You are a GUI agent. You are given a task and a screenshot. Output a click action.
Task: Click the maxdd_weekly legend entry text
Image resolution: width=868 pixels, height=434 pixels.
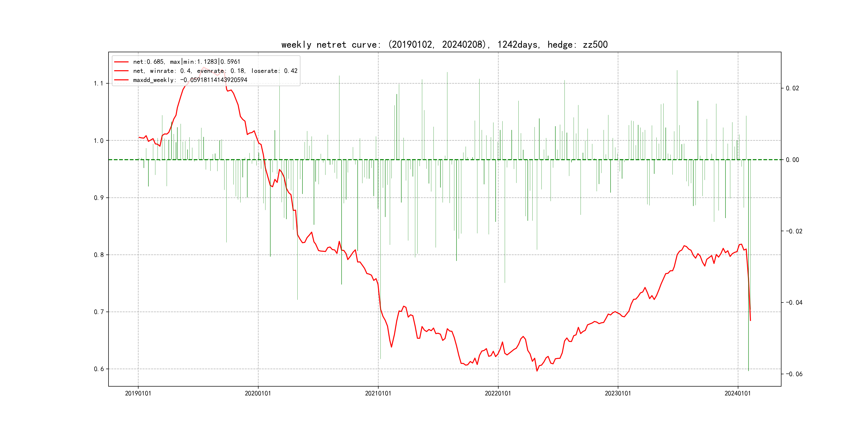[x=190, y=80]
